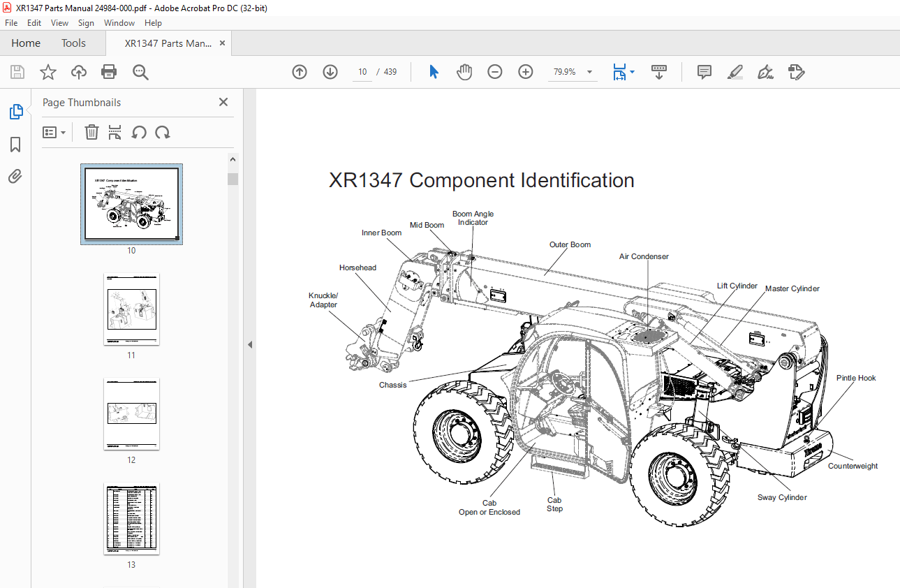
Task: Open the Bookmarks pane
Action: pyautogui.click(x=15, y=145)
